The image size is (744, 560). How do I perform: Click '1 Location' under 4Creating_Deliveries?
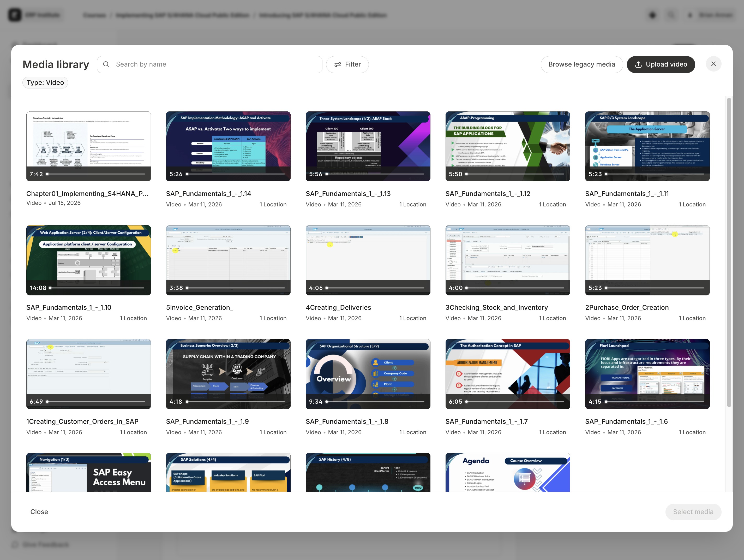[413, 318]
